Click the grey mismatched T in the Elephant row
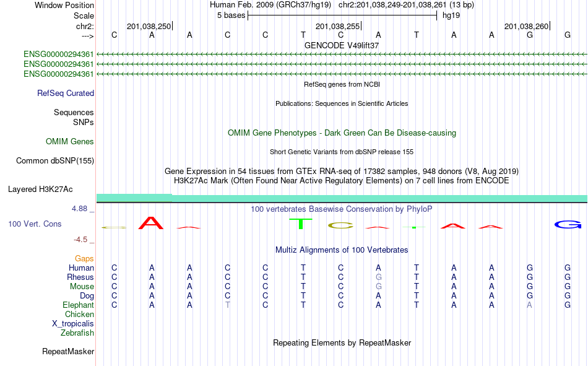This screenshot has height=366, width=588. pyautogui.click(x=228, y=305)
